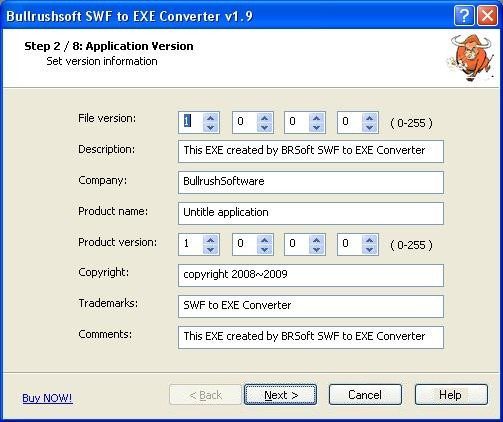Decrease third File version number

click(316, 127)
